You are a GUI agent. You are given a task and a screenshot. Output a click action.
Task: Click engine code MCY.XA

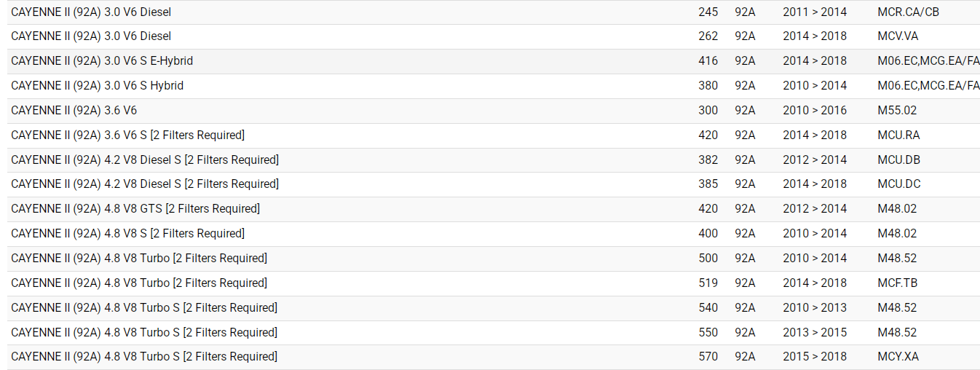coord(898,357)
